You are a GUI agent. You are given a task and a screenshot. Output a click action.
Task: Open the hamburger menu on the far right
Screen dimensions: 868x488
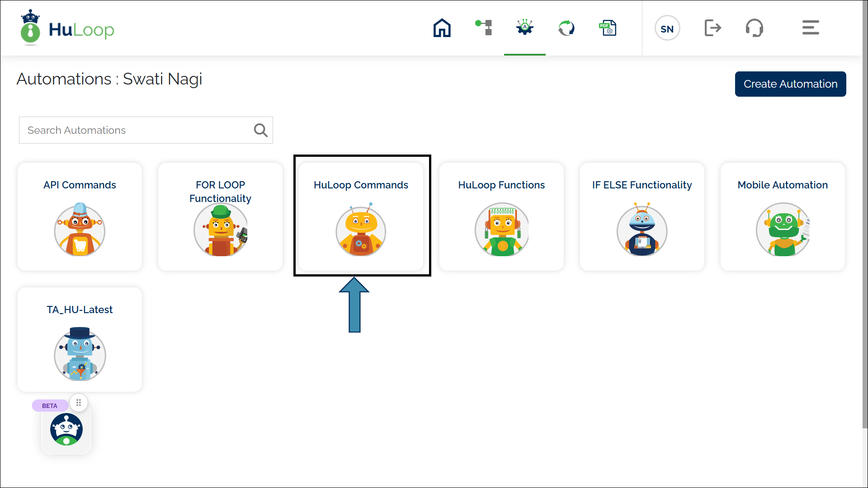point(810,28)
